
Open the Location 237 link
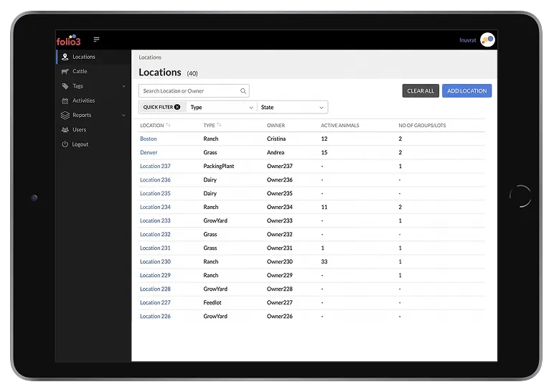pyautogui.click(x=155, y=166)
